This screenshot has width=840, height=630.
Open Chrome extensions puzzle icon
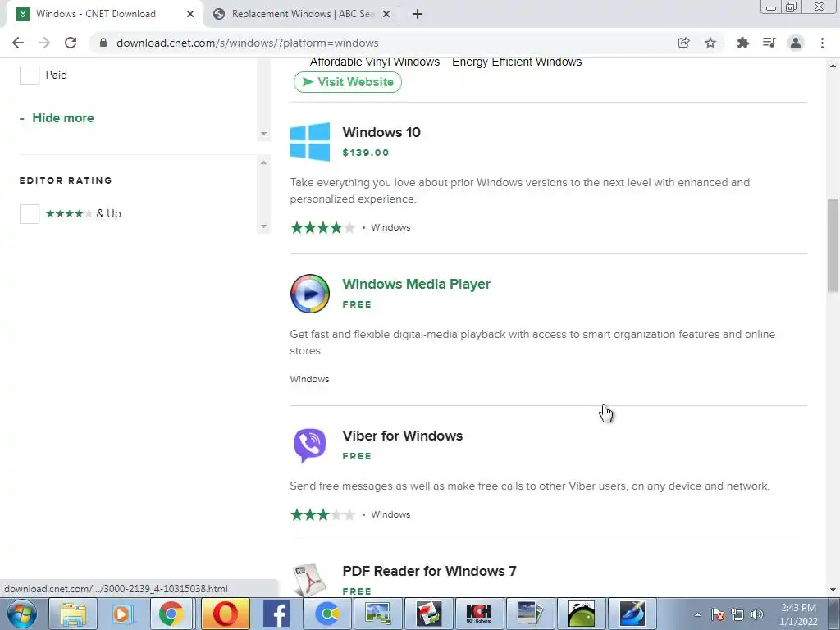point(742,43)
